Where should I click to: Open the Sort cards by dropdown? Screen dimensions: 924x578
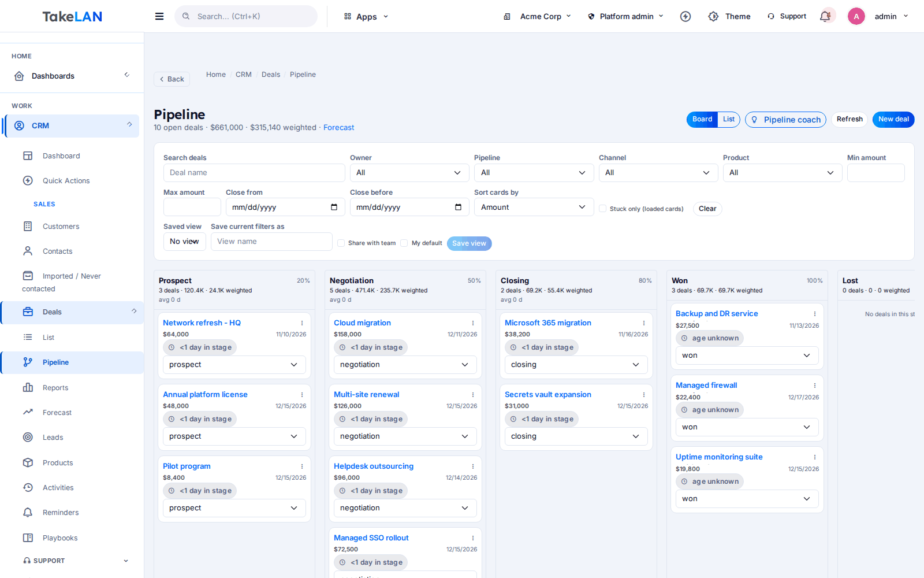pos(534,207)
